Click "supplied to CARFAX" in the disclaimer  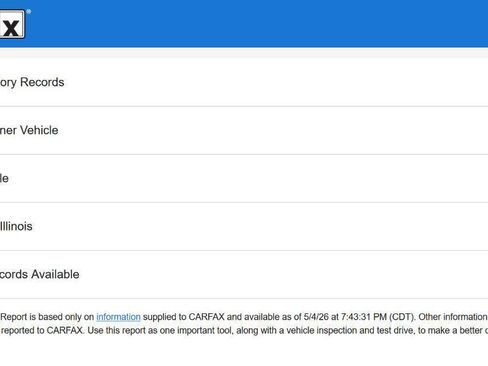pos(184,317)
